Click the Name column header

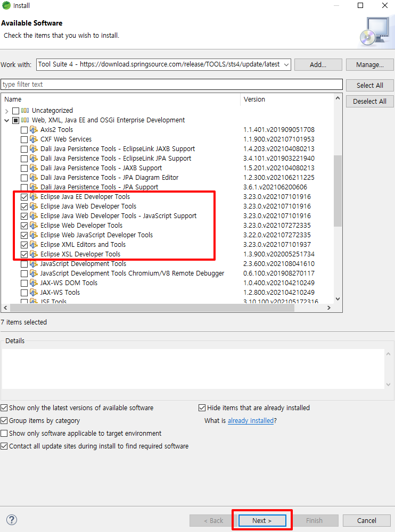pos(120,99)
